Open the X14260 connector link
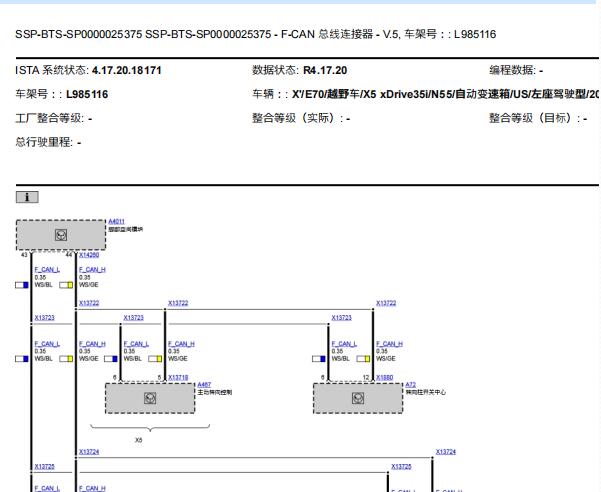 pyautogui.click(x=89, y=255)
